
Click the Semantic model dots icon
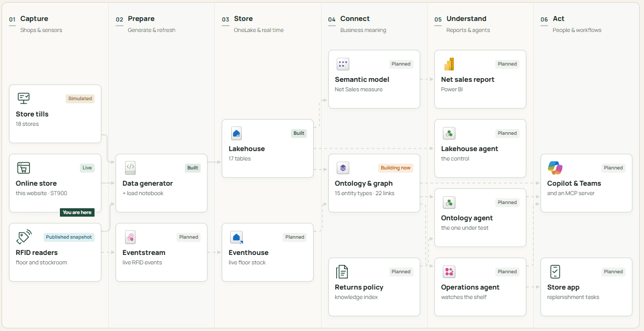(342, 64)
